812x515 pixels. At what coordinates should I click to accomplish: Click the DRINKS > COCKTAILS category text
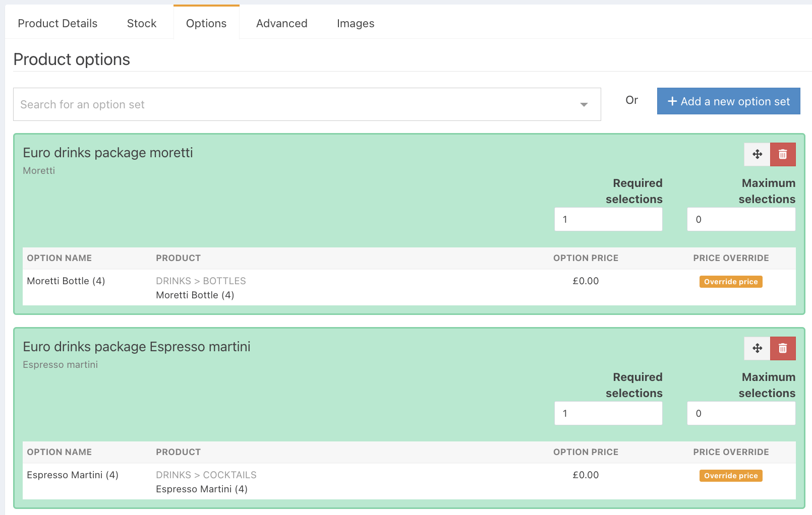(206, 475)
